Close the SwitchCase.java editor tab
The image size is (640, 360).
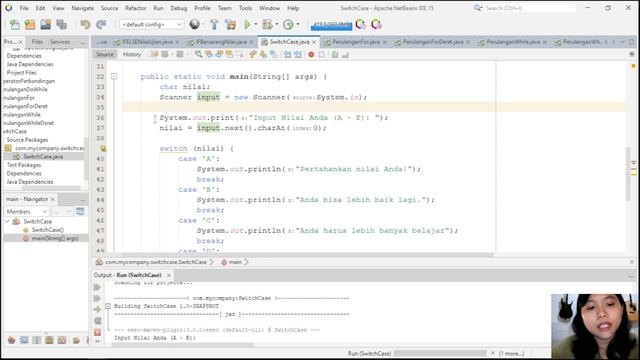coord(314,42)
